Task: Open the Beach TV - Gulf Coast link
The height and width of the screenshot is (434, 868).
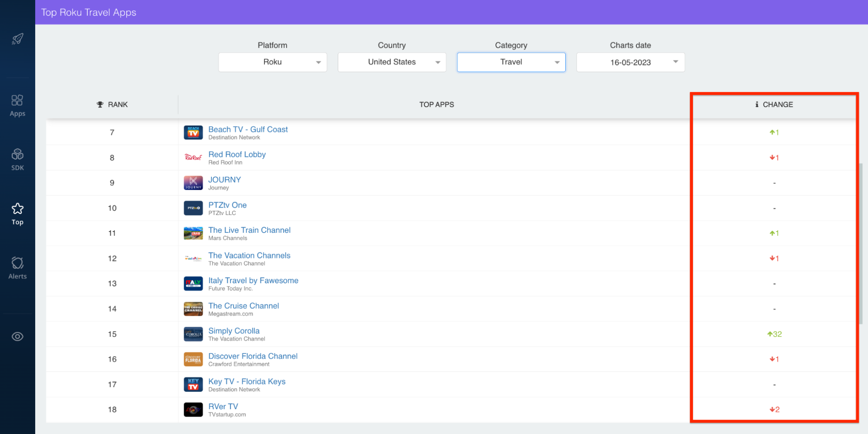Action: [248, 129]
